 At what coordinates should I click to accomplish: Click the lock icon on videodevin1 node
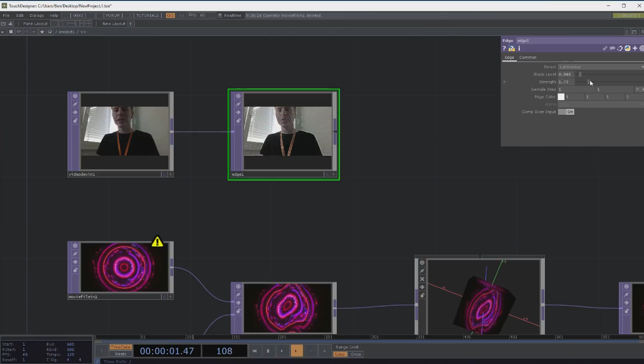point(75,121)
